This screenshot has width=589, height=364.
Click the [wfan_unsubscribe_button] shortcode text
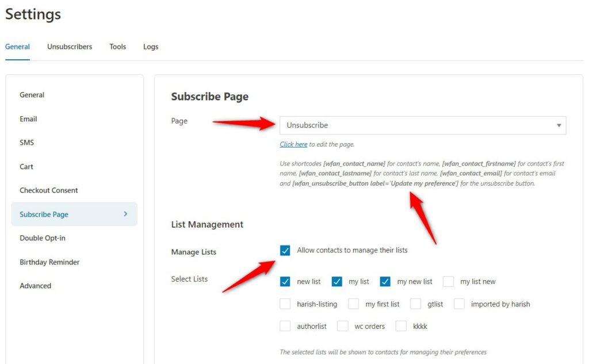[x=375, y=183]
